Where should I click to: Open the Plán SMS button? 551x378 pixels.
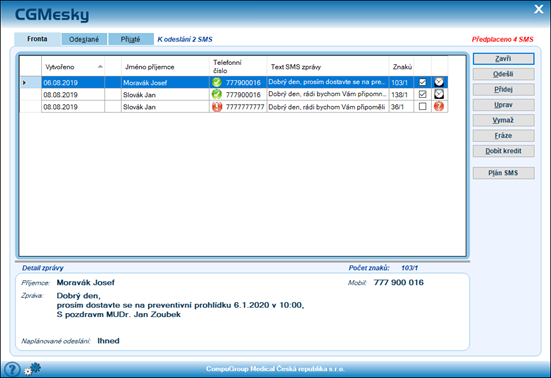tap(504, 173)
